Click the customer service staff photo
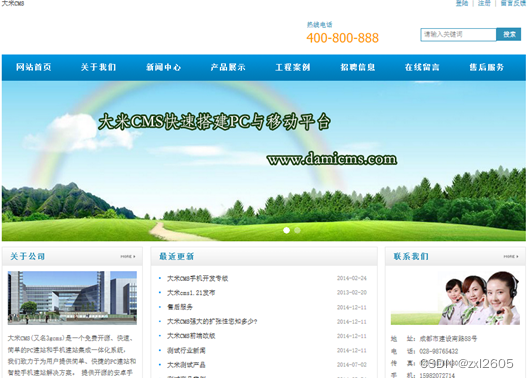 pos(455,298)
